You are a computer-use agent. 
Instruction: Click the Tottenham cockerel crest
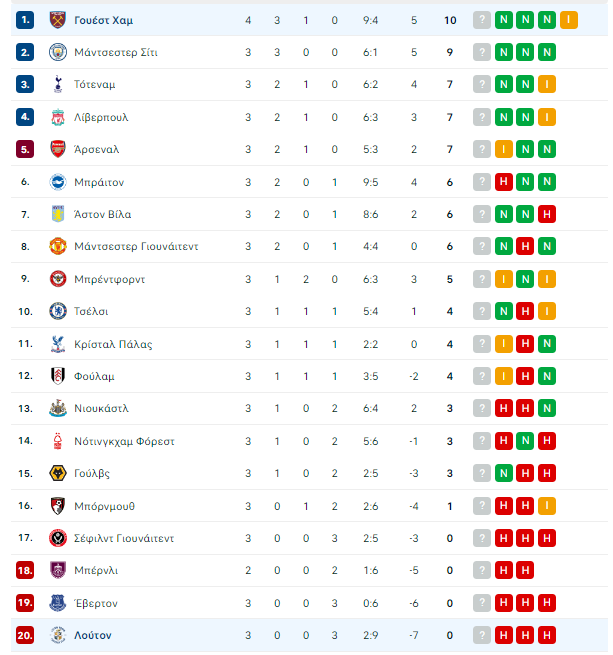point(58,84)
